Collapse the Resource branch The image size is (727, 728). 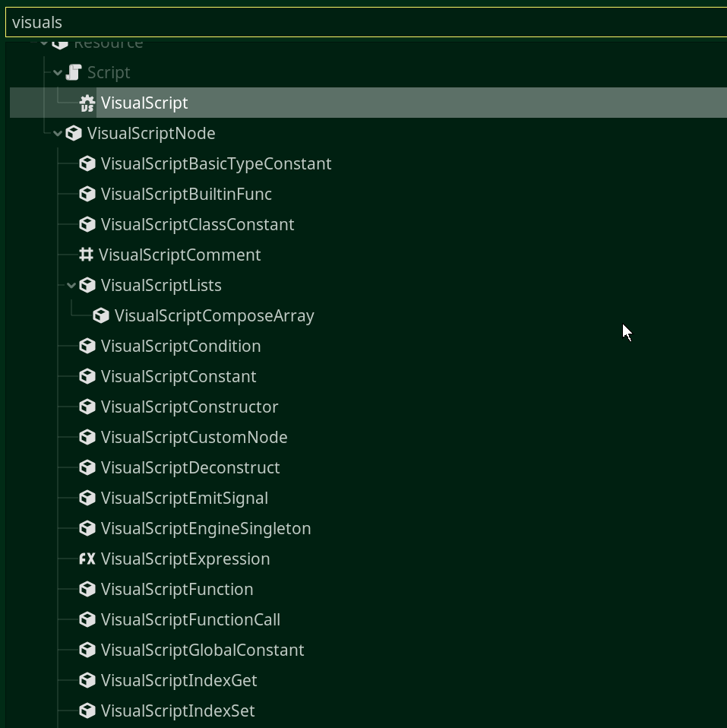(x=44, y=42)
